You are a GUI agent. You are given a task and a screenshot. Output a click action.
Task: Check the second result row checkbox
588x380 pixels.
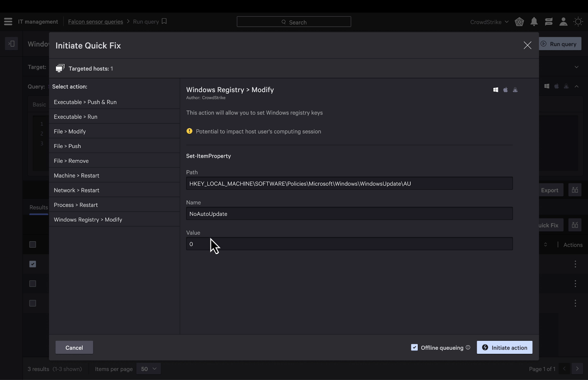[33, 284]
